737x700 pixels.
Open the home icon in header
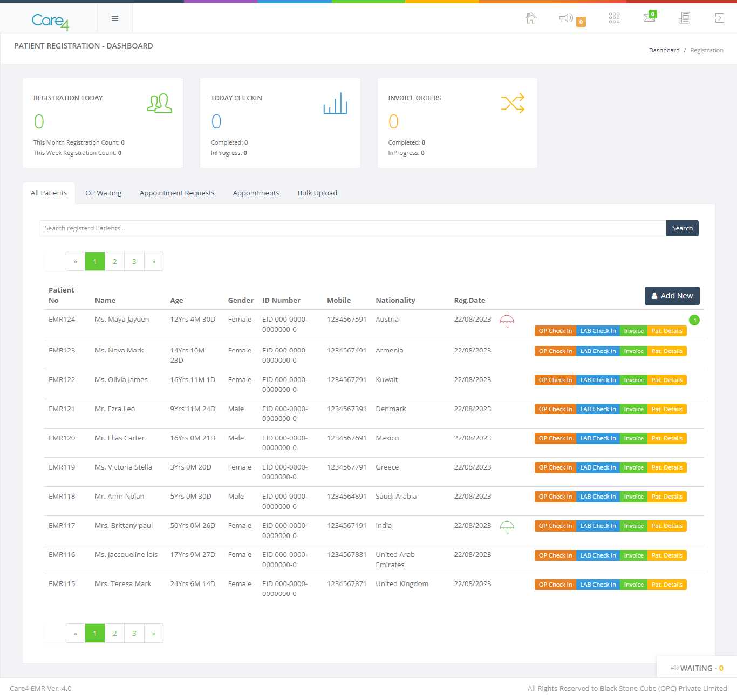(x=531, y=18)
